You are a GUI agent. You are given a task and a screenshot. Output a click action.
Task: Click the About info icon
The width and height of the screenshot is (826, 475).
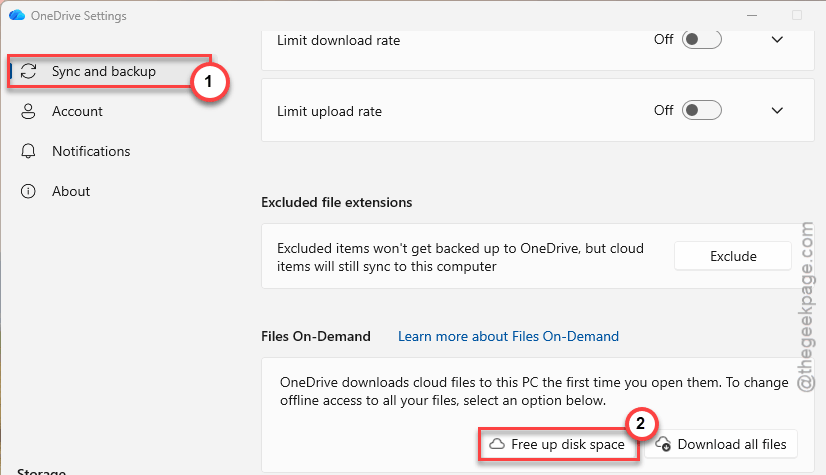(28, 191)
